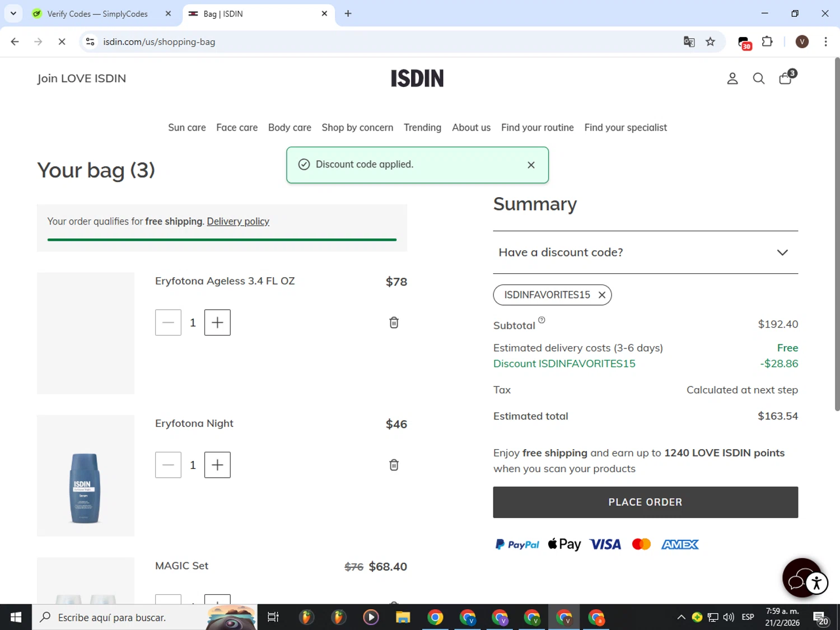
Task: Delete Eryfotona Ageless with its trash icon
Action: [x=394, y=323]
